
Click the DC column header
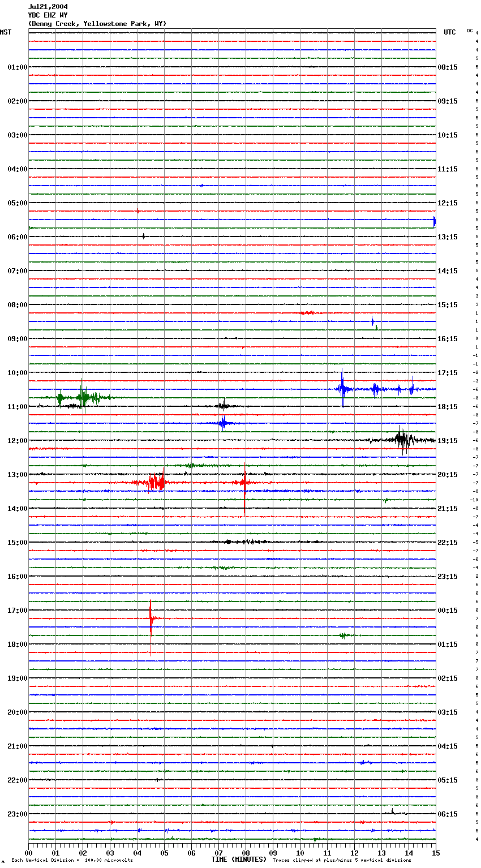(470, 31)
